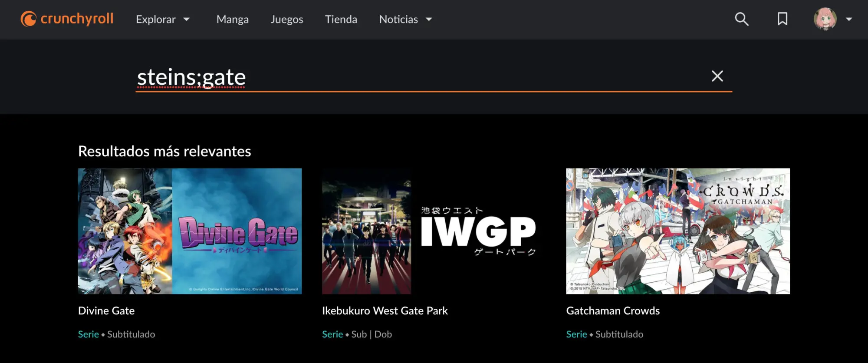Open the watchlist bookmark icon

click(782, 19)
